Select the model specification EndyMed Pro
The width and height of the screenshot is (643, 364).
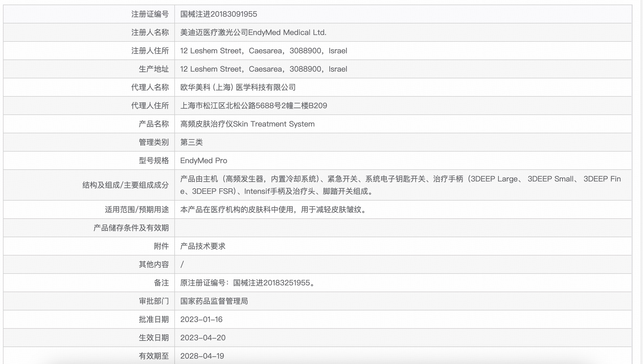[204, 160]
